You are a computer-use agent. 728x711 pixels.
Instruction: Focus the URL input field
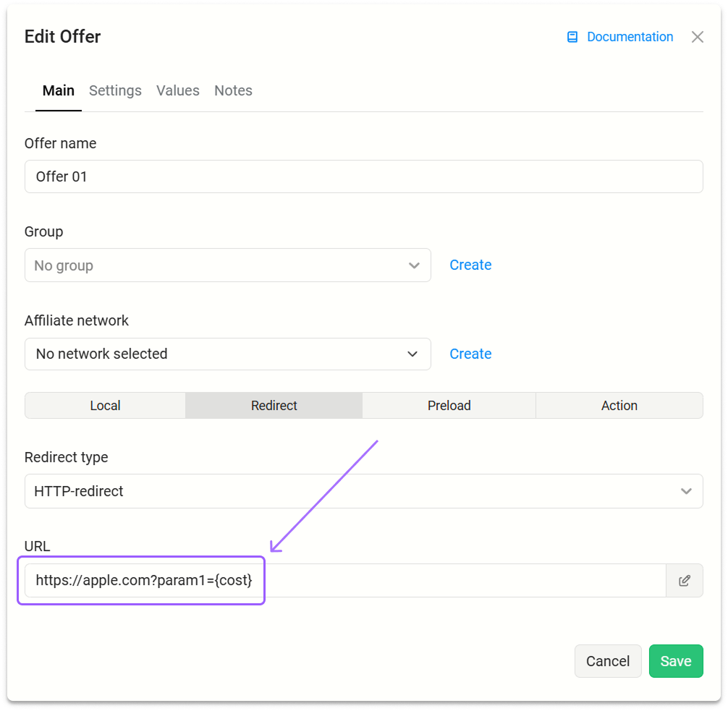click(345, 581)
